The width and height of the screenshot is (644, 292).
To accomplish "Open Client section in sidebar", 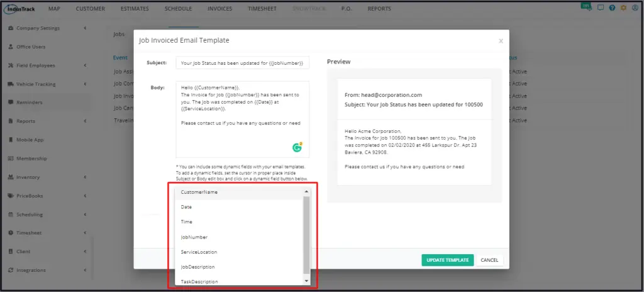I will pos(23,251).
